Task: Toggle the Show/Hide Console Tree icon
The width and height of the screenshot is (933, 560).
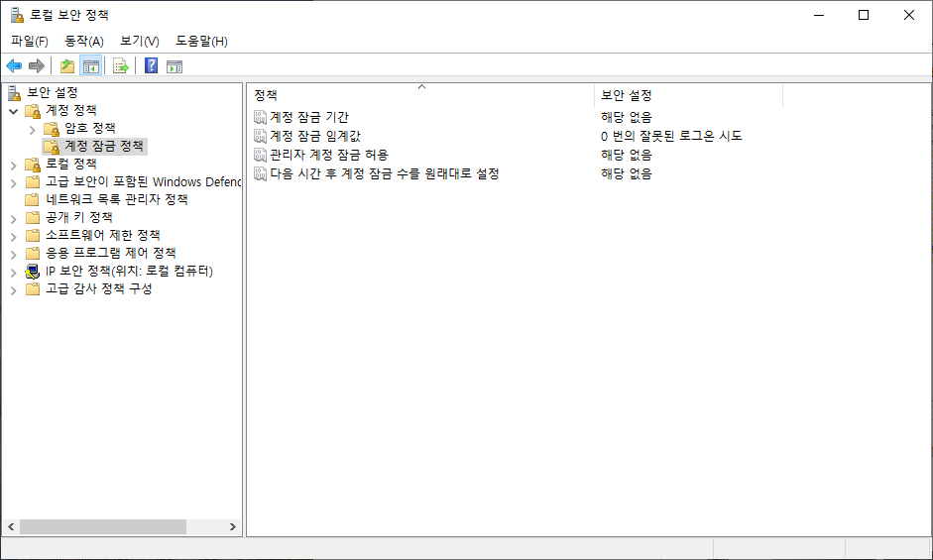Action: (x=90, y=66)
